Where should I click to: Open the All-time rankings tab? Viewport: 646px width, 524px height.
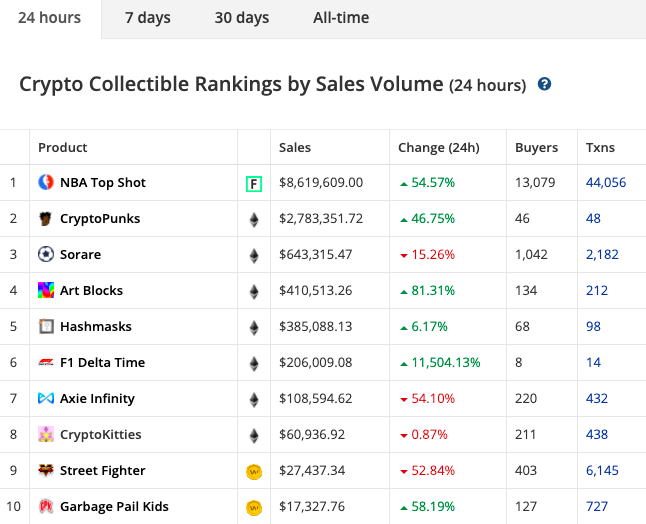pyautogui.click(x=340, y=18)
